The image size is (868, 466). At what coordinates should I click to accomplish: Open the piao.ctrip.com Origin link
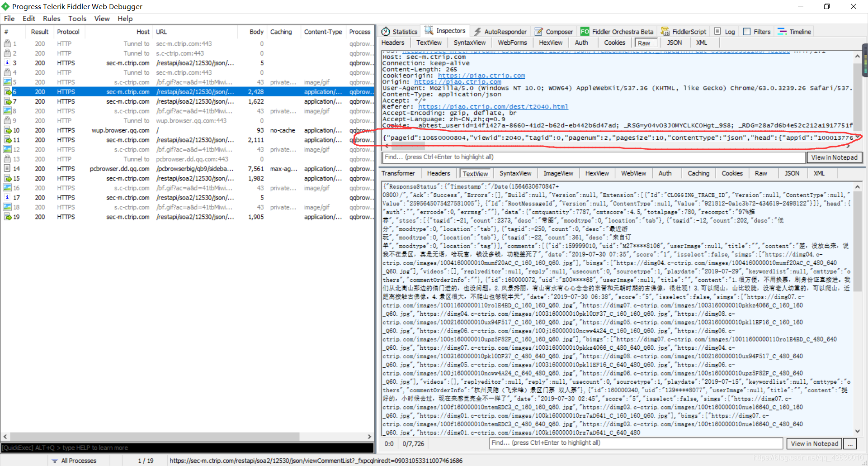click(458, 82)
